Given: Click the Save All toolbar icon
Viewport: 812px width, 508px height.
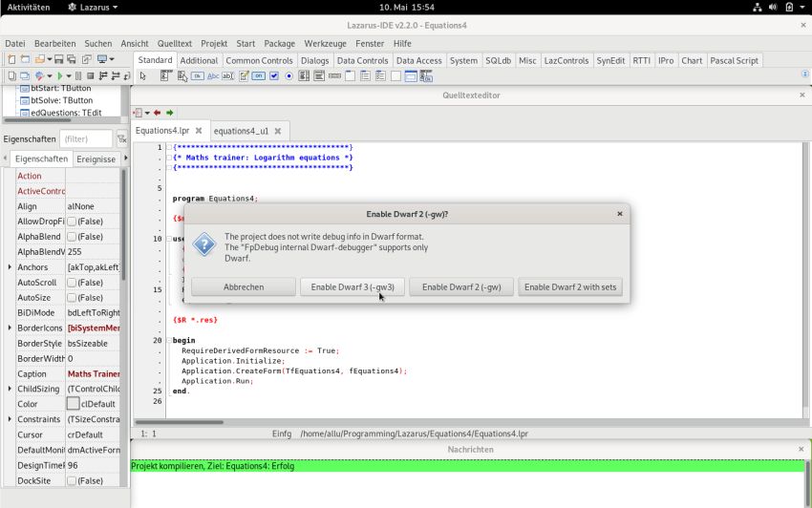Looking at the screenshot, I should click(72, 59).
